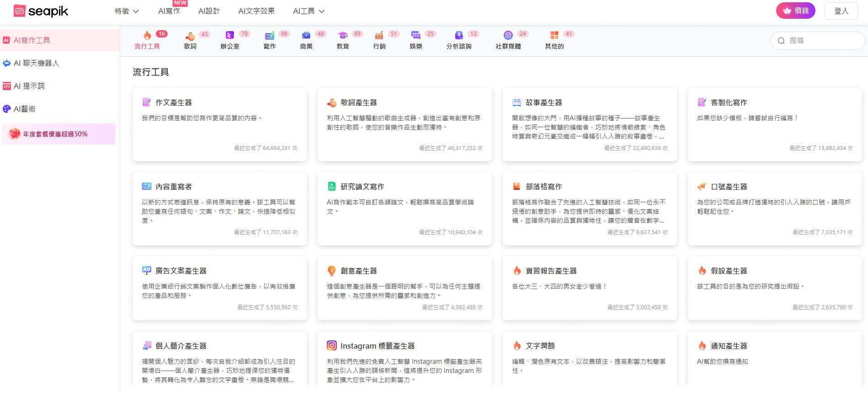The image size is (868, 393).
Task: Click the search magnifier icon
Action: [781, 41]
